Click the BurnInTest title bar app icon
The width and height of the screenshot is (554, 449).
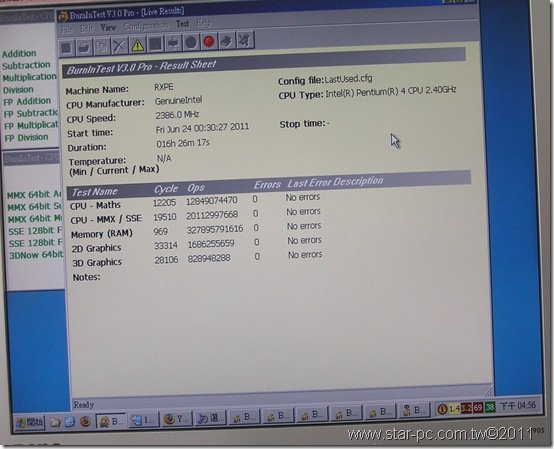tap(63, 16)
